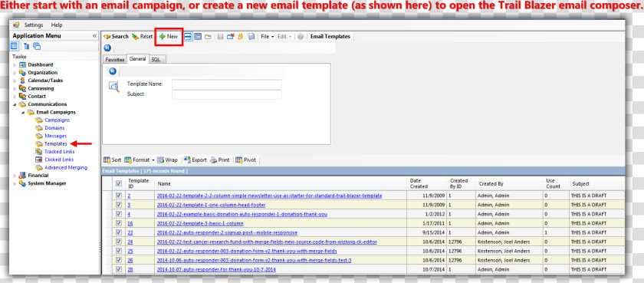
Task: Uncheck the checkbox for template ID 16
Action: coord(119,223)
